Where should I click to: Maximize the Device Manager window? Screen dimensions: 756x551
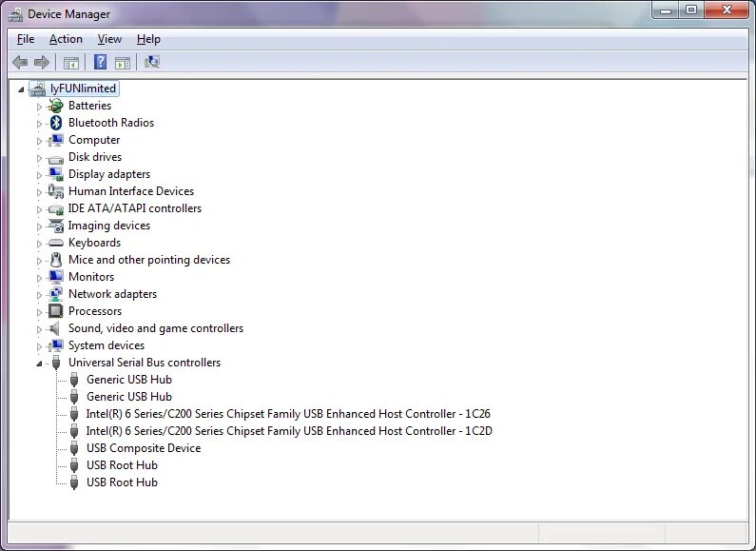click(691, 10)
